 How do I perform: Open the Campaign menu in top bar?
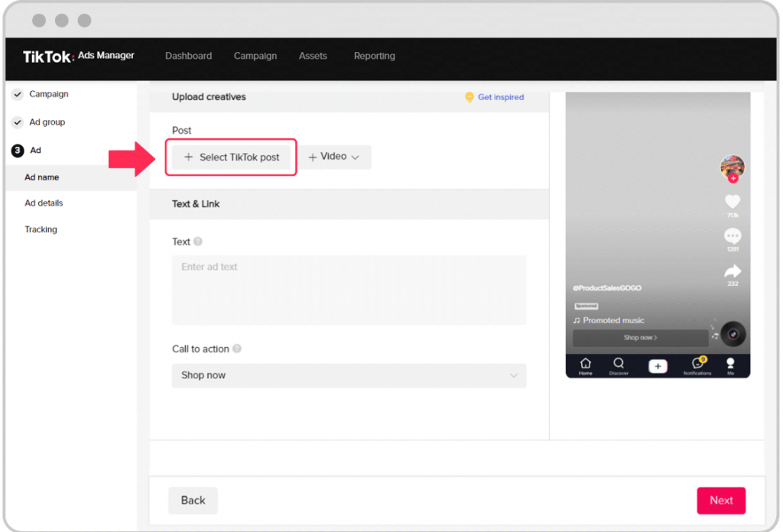[255, 56]
